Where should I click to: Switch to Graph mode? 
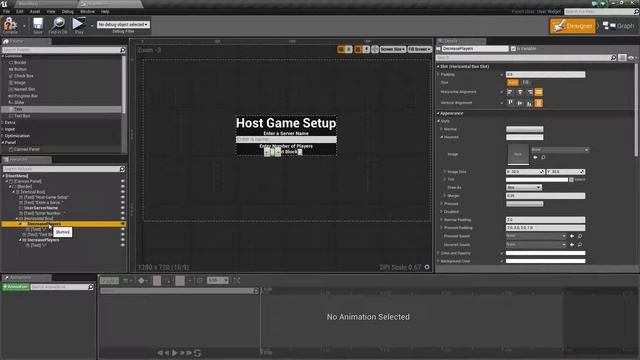point(619,26)
